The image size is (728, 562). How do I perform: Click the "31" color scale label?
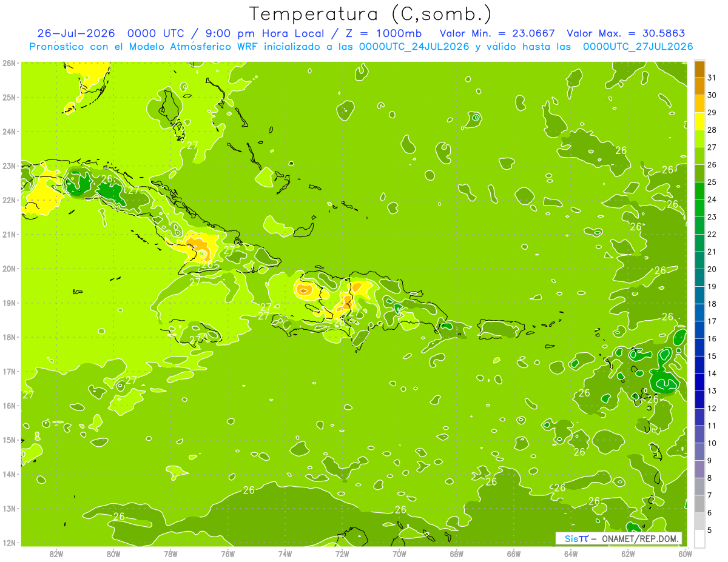(712, 78)
